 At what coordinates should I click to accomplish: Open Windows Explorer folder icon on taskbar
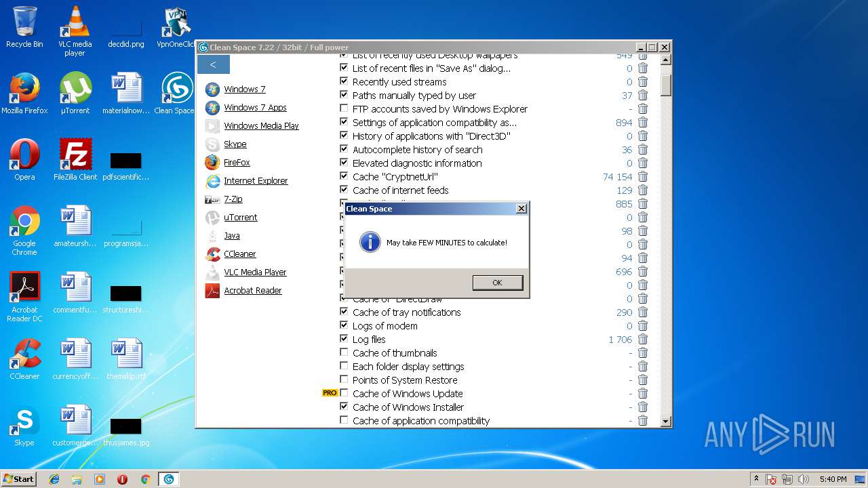[x=77, y=479]
